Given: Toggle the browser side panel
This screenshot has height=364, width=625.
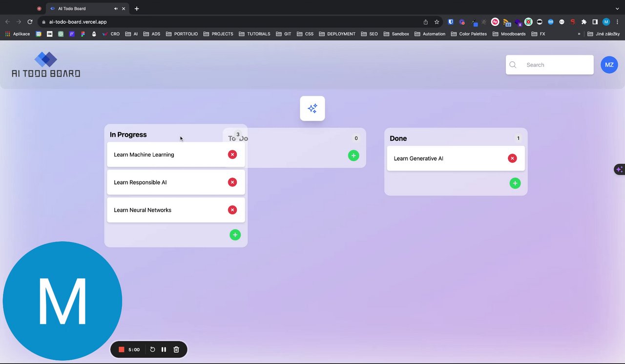Looking at the screenshot, I should [595, 22].
